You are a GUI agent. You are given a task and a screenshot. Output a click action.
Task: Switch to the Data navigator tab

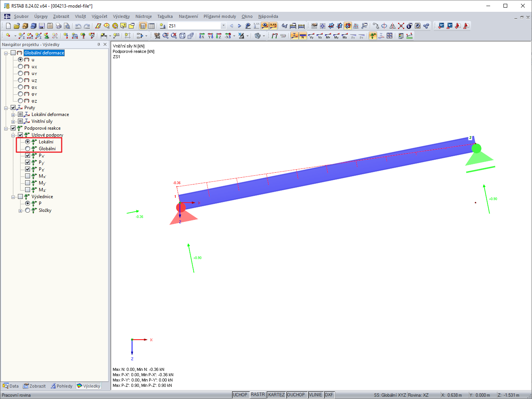(11, 386)
